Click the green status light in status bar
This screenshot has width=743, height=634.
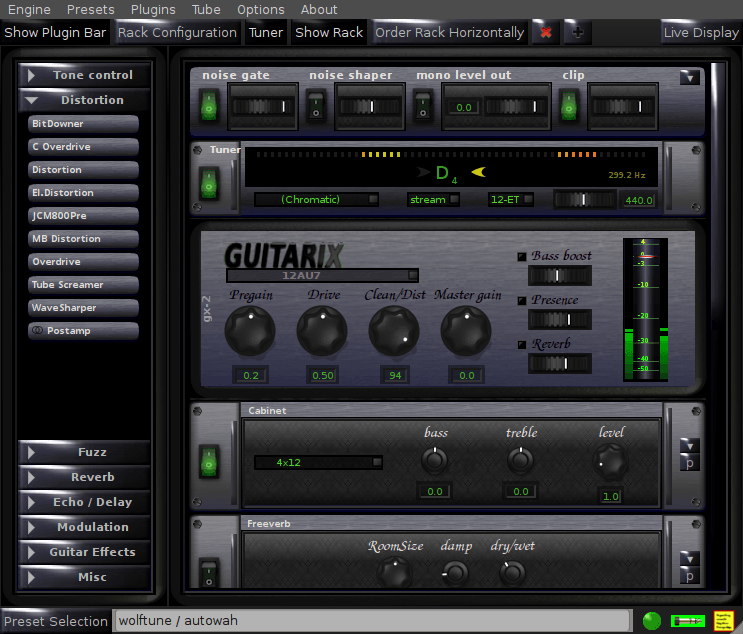[652, 621]
